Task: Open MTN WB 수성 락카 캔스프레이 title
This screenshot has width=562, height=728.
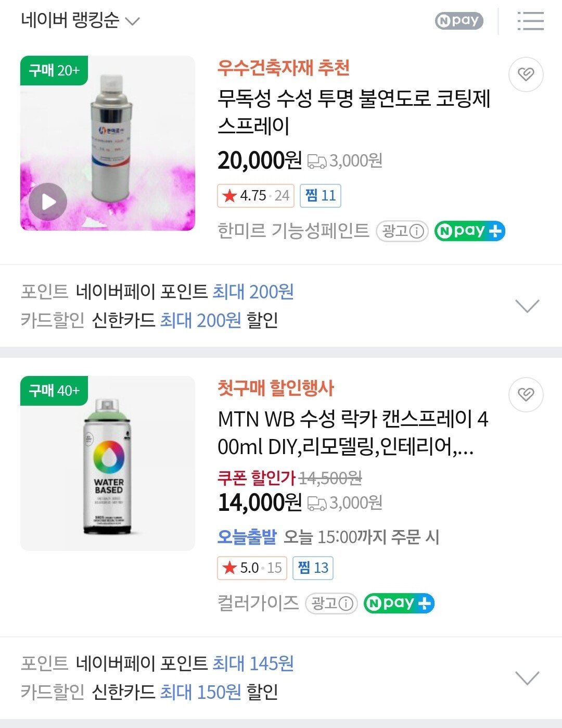Action: (353, 433)
